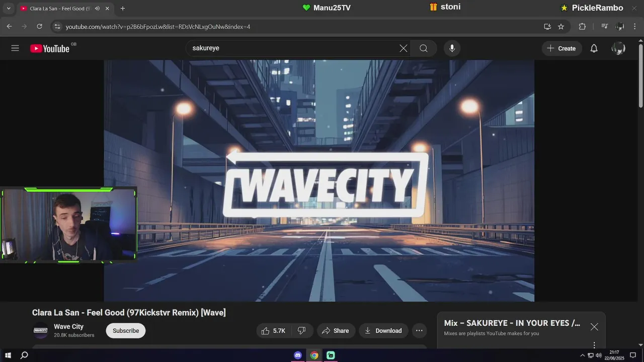Screen dimensions: 644x362
Task: Dislike the video with the thumbs-down
Action: 302,330
